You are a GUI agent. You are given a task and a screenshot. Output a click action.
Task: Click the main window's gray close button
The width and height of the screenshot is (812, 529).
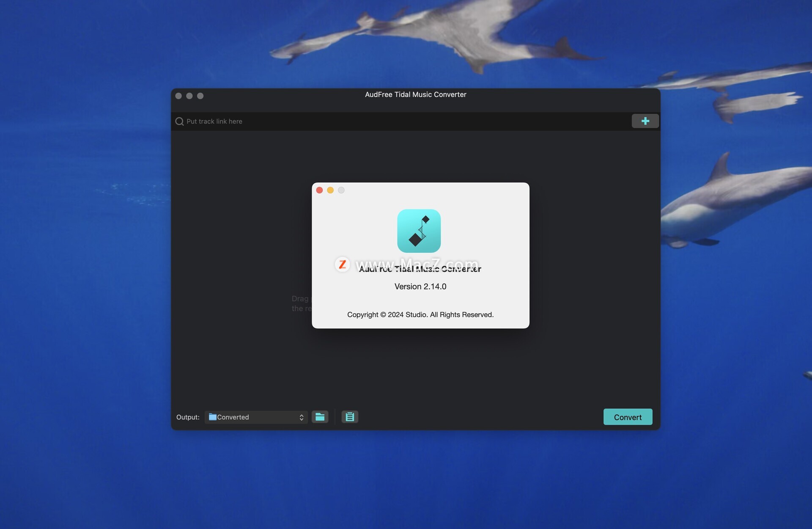[x=178, y=96]
